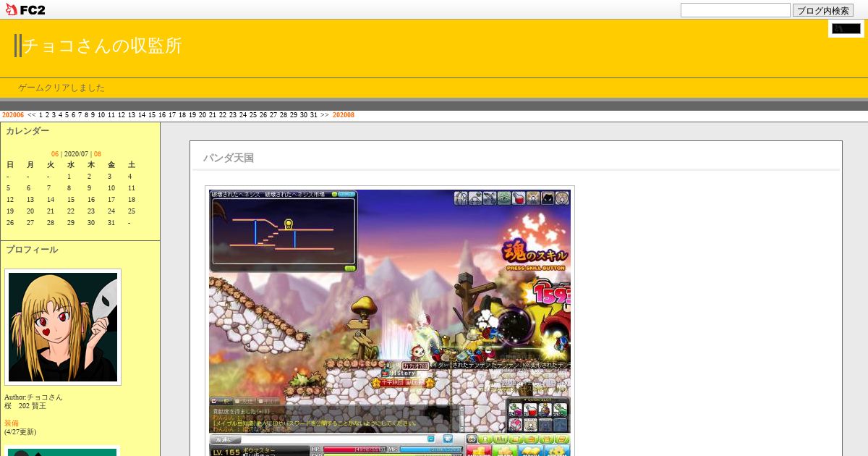Click calendar date 26 in Sunday column
Image resolution: width=868 pixels, height=456 pixels.
(10, 223)
